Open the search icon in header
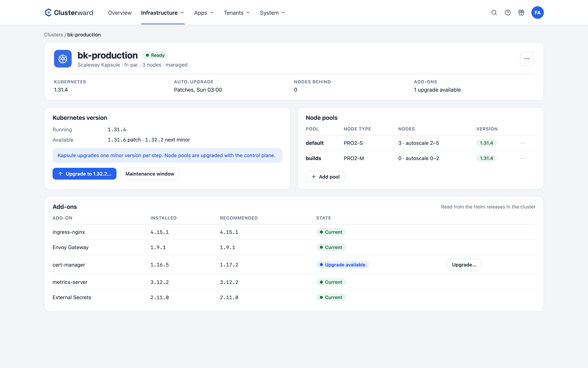Image resolution: width=588 pixels, height=368 pixels. point(494,13)
